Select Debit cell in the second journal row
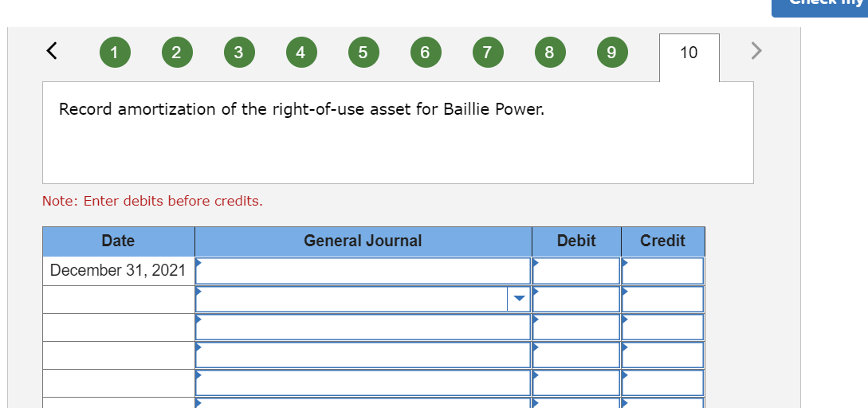Screen dimensions: 868x408 coord(576,299)
